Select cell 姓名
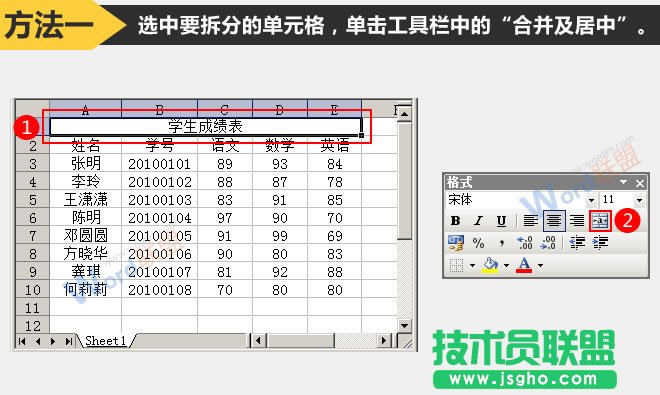This screenshot has height=395, width=660. pyautogui.click(x=85, y=146)
